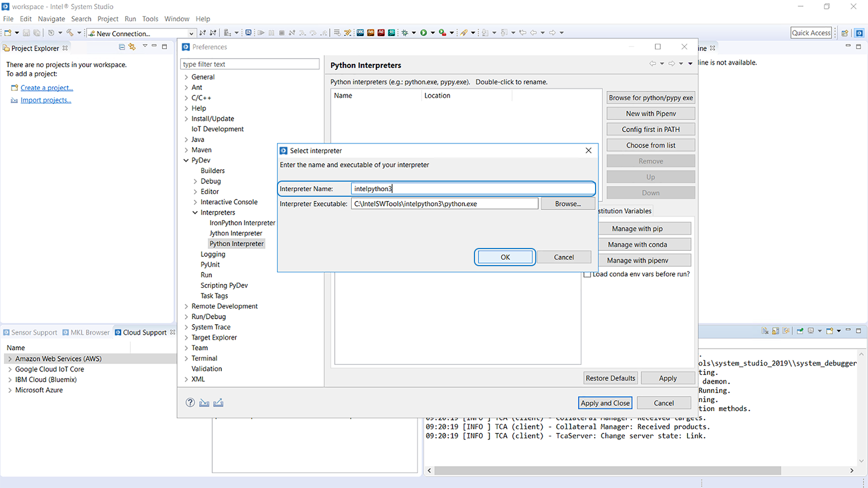The width and height of the screenshot is (868, 488).
Task: Open the Navigate menu
Action: [x=51, y=19]
